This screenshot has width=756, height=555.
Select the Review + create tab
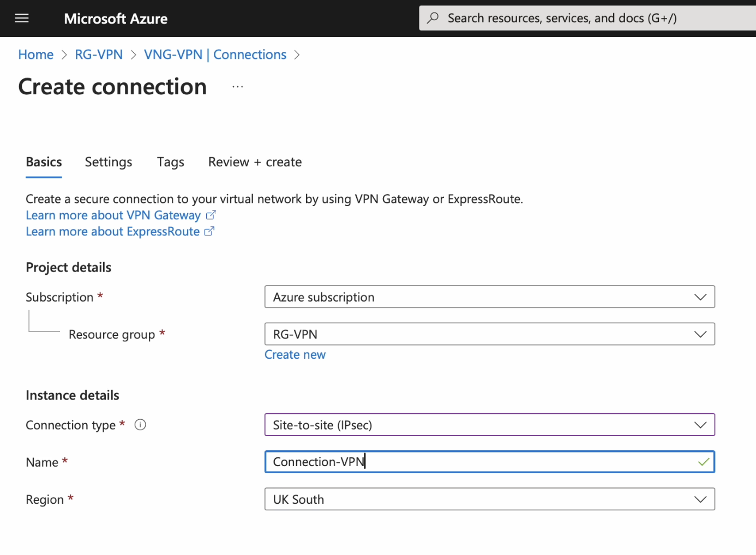[x=255, y=162]
